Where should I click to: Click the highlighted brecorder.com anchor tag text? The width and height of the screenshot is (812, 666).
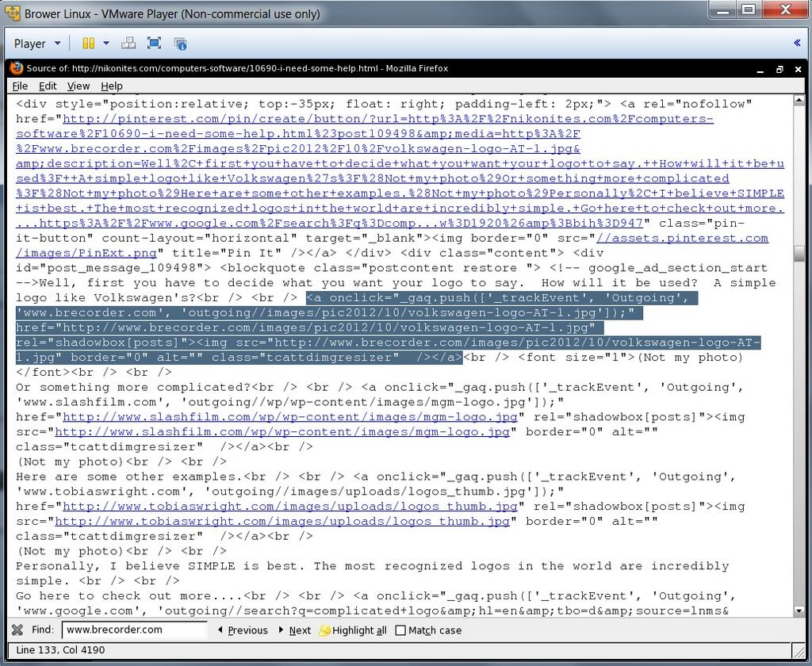[x=389, y=327]
